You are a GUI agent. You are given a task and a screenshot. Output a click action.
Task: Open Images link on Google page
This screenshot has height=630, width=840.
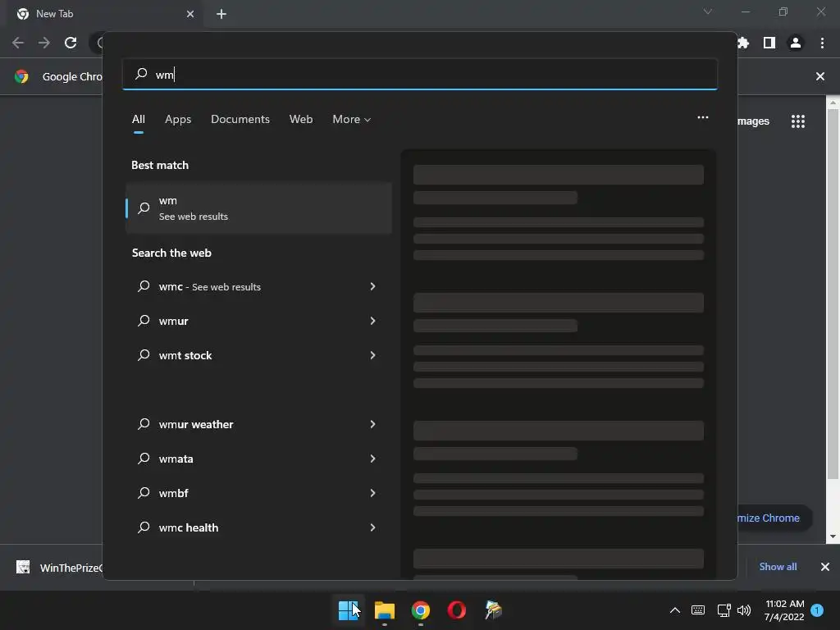pyautogui.click(x=753, y=121)
